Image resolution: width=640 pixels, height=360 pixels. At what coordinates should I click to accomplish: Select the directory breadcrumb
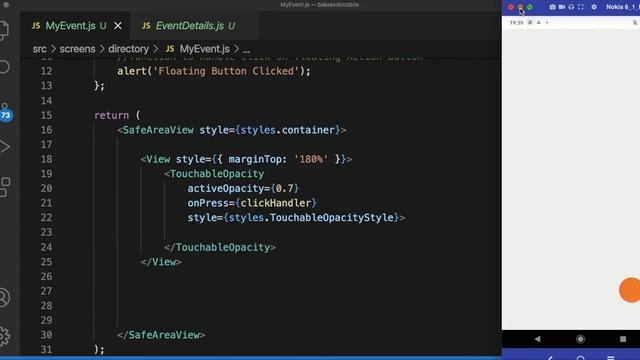point(128,49)
